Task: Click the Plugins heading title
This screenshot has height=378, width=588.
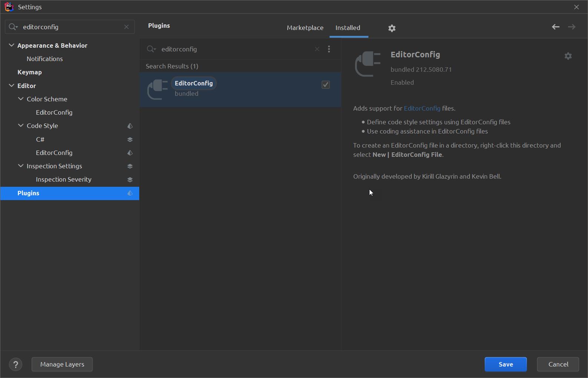Action: (159, 26)
